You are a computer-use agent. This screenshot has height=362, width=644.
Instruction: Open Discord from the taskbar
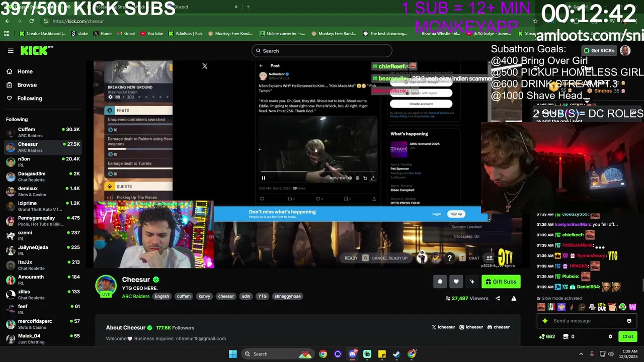coord(353,354)
